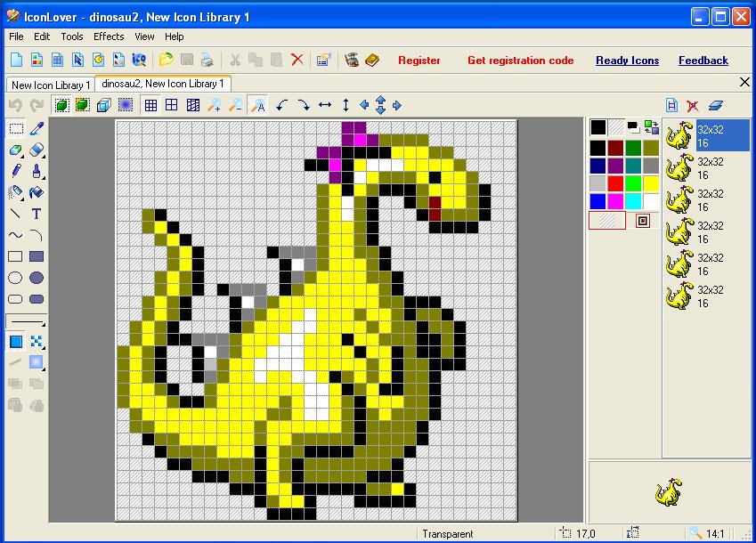The image size is (756, 543).
Task: Open the Edit menu
Action: (42, 36)
